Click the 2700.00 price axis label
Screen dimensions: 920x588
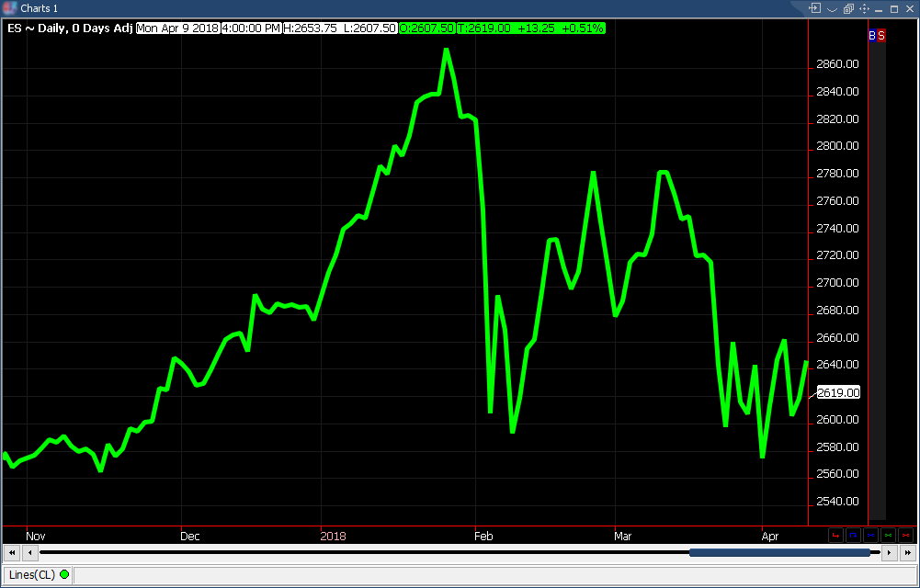click(837, 283)
